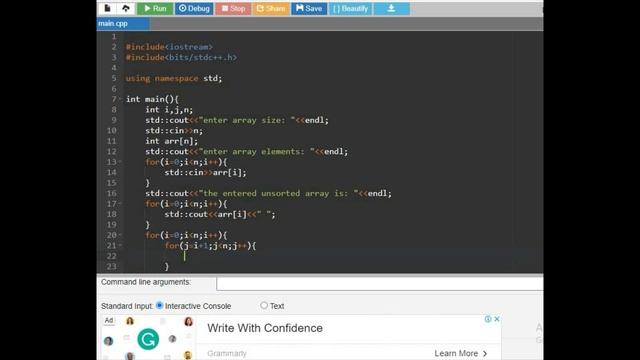Start the Debug session

tap(194, 9)
